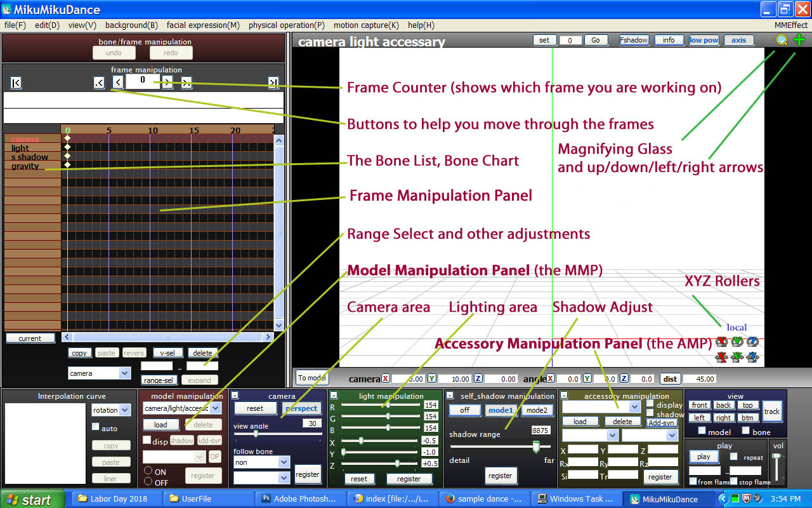
Task: Toggle the model checkbox in view panel
Action: pyautogui.click(x=702, y=431)
